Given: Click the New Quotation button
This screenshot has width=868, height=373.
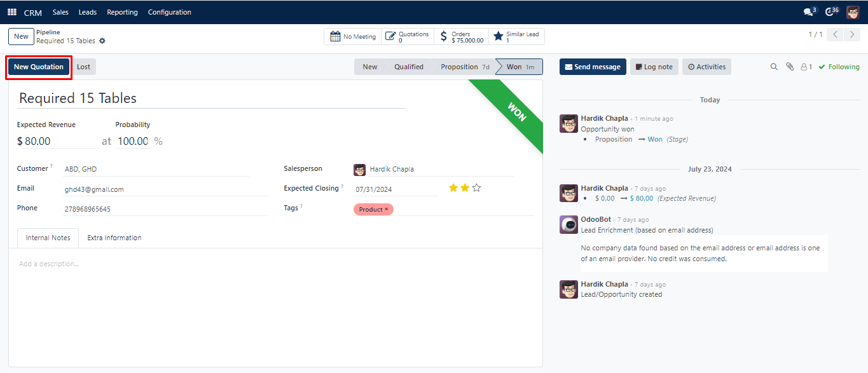Looking at the screenshot, I should (x=39, y=67).
